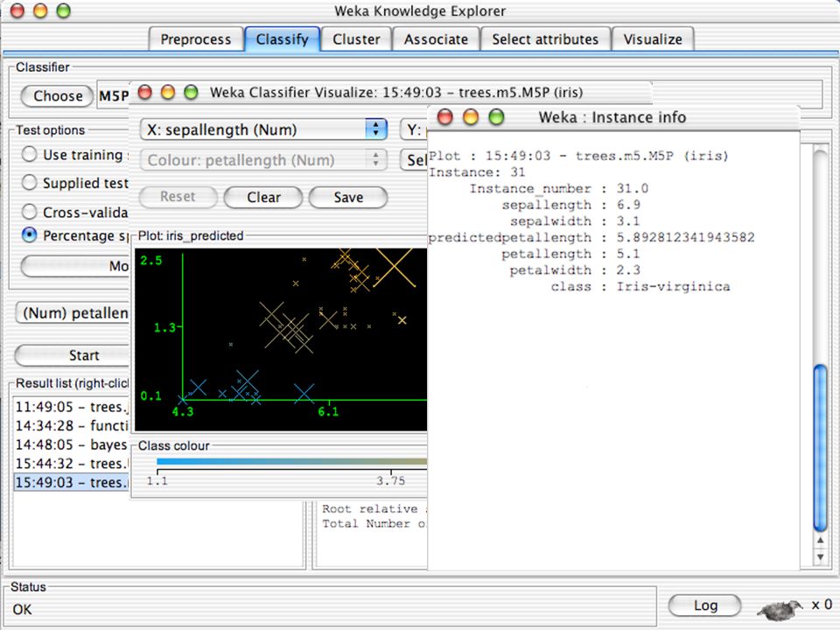Click the Choose classifier button
The height and width of the screenshot is (630, 840).
click(58, 96)
